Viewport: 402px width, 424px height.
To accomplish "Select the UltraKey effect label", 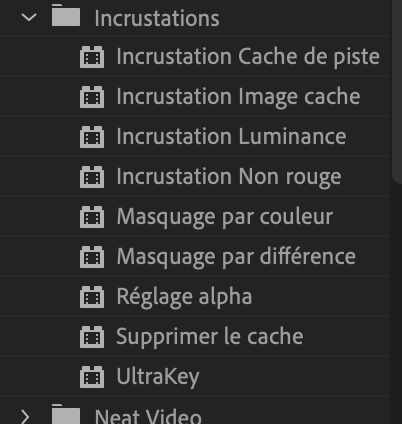I will (158, 377).
